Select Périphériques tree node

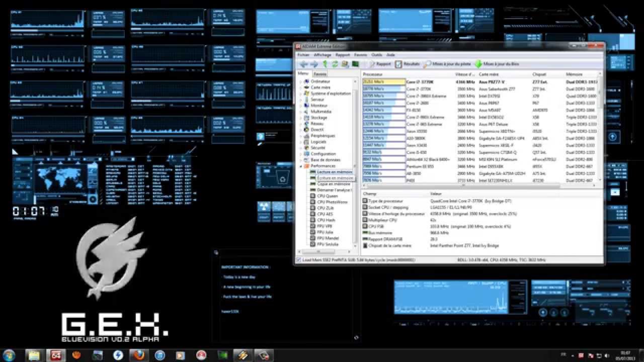click(x=323, y=136)
